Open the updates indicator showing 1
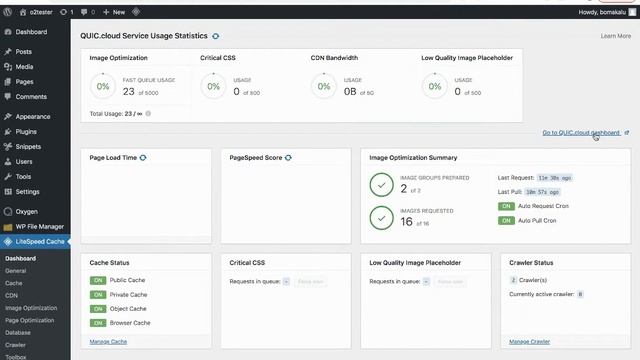Viewport: 640px width, 360px height. (67, 12)
